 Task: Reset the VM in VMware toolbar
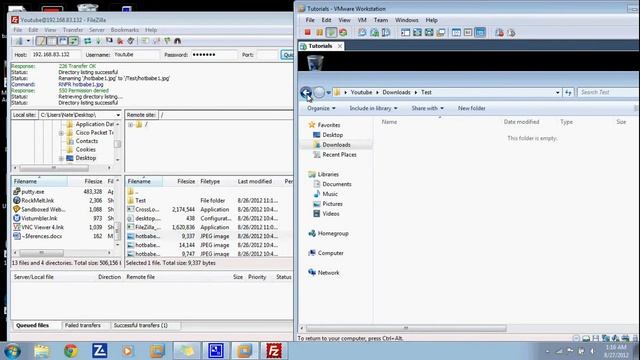tap(343, 32)
